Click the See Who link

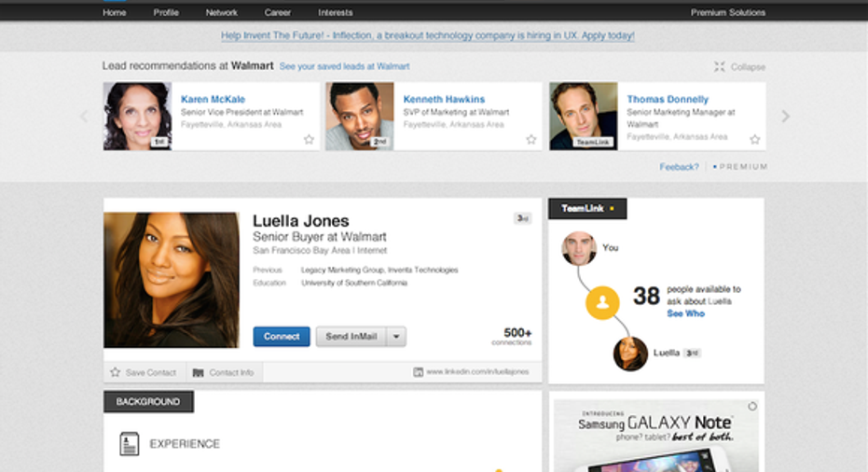click(x=685, y=313)
